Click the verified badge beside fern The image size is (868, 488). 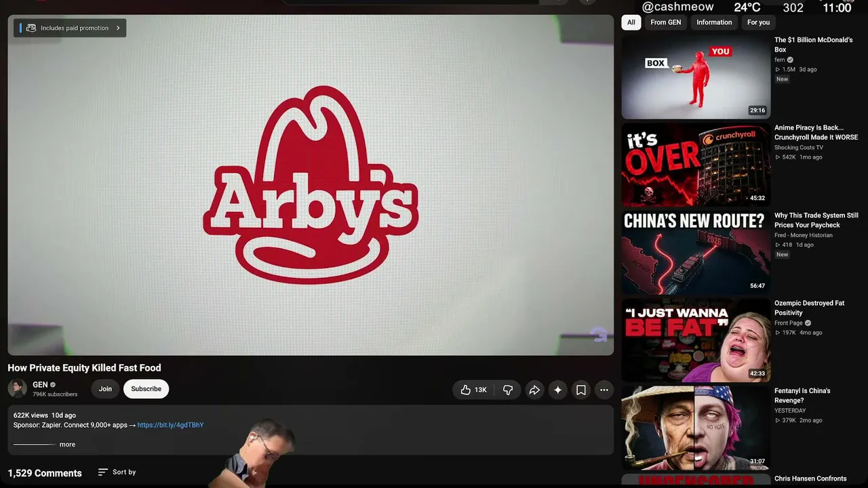(790, 60)
